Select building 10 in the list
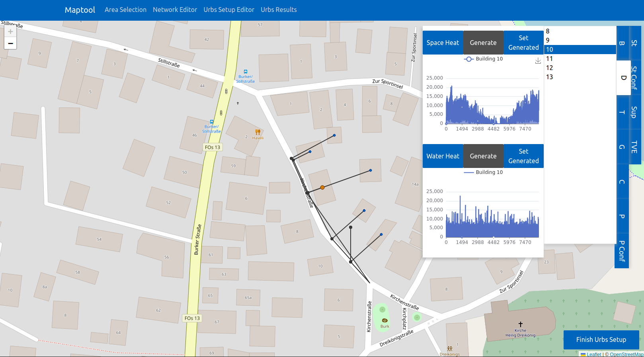The width and height of the screenshot is (644, 357). tap(580, 49)
